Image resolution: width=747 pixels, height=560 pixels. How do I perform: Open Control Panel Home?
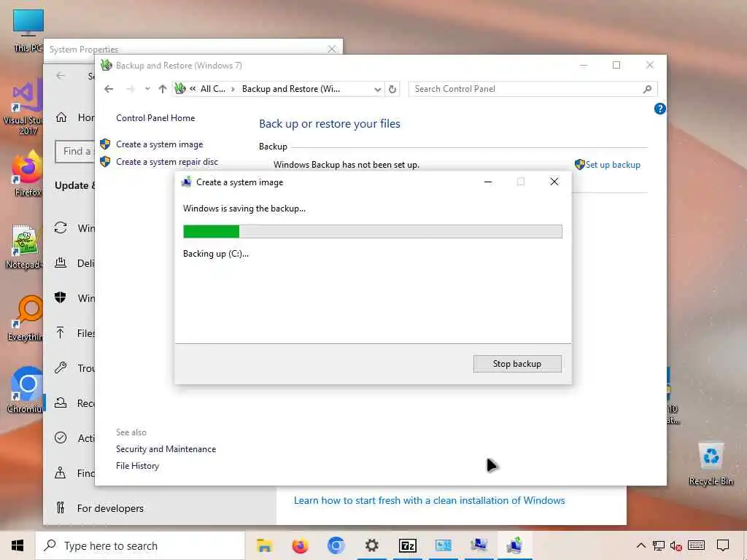pos(155,118)
